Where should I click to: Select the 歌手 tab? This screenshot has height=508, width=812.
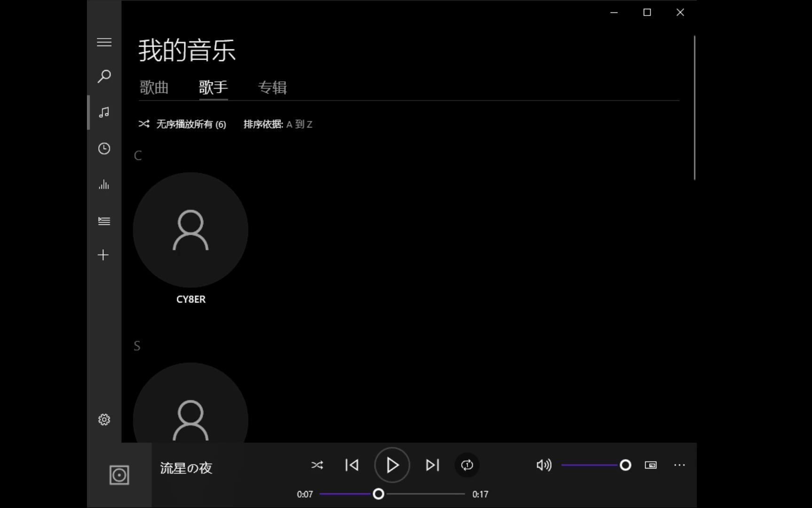(x=213, y=87)
